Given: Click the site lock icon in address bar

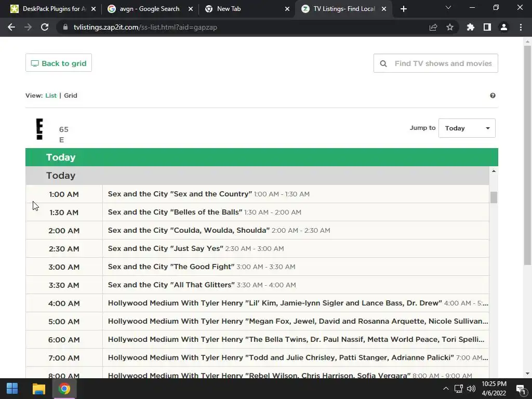Looking at the screenshot, I should tap(65, 27).
